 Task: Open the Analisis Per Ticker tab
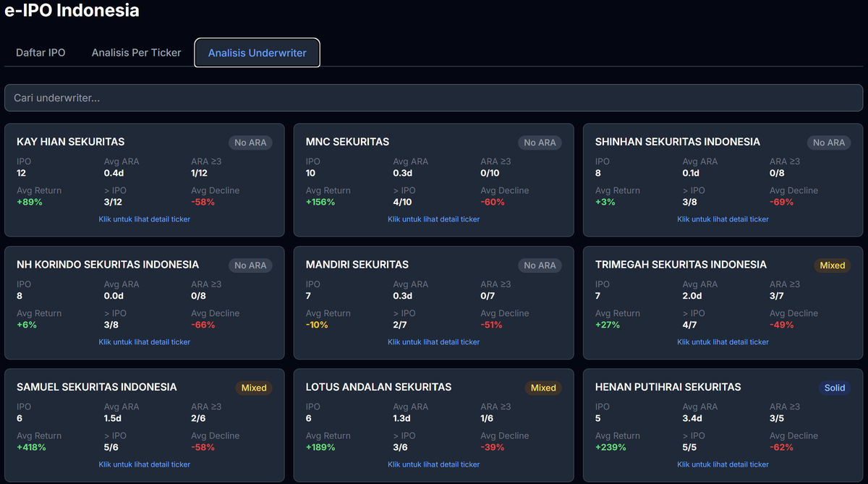tap(136, 53)
